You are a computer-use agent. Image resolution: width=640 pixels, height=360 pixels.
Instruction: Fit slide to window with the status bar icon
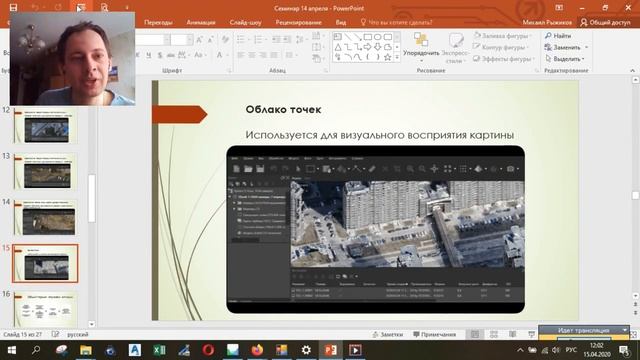pyautogui.click(x=634, y=334)
